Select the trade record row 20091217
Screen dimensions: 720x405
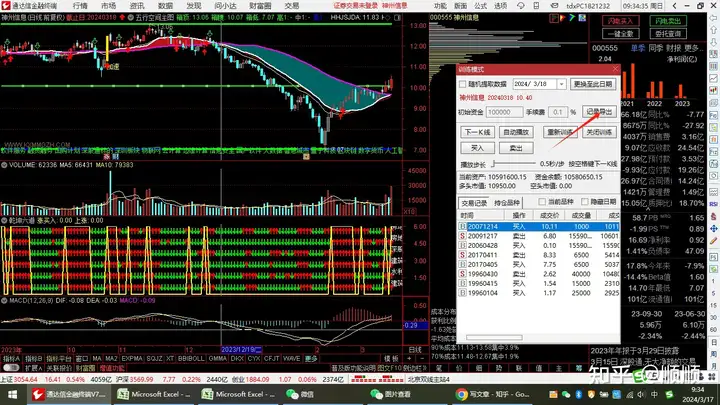pyautogui.click(x=539, y=236)
